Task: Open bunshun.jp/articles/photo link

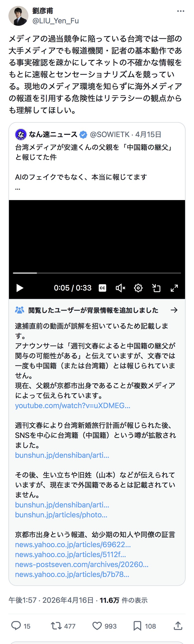Action: click(x=61, y=515)
